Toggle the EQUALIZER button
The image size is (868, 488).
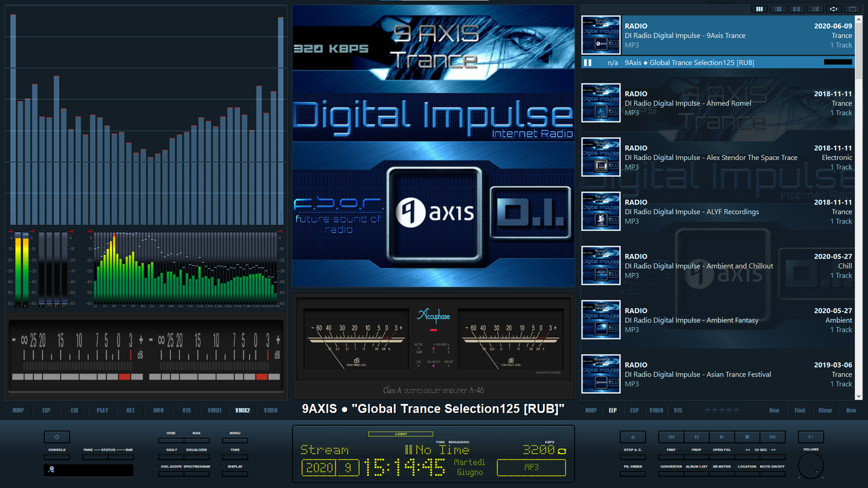point(197,457)
